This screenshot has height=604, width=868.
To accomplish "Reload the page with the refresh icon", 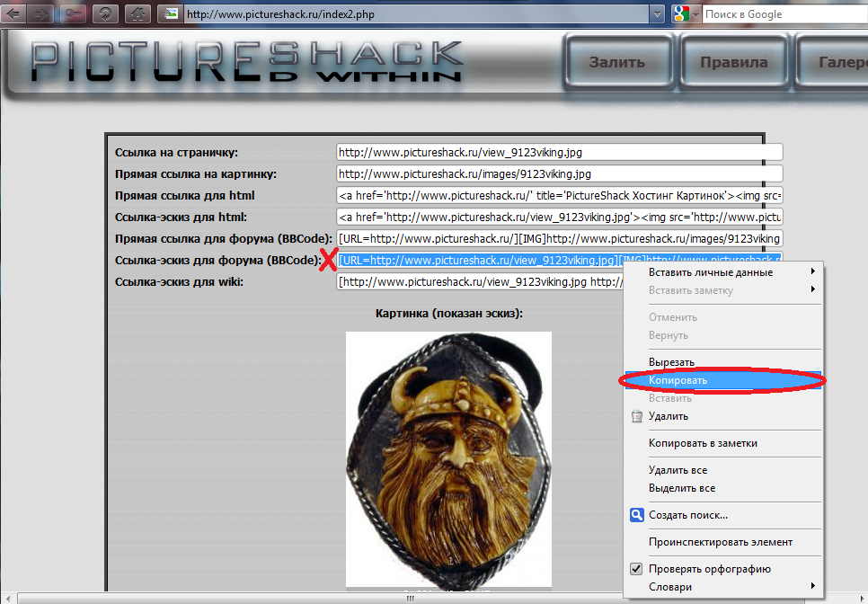I will click(105, 13).
